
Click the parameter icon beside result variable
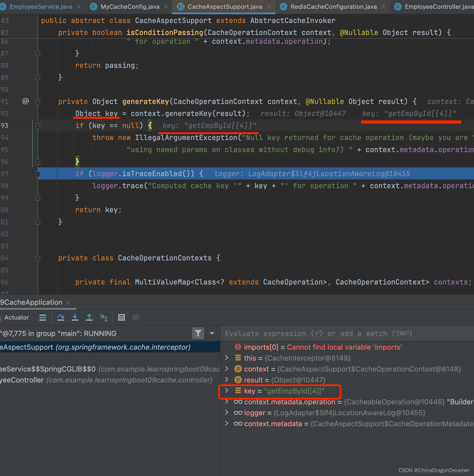point(238,380)
